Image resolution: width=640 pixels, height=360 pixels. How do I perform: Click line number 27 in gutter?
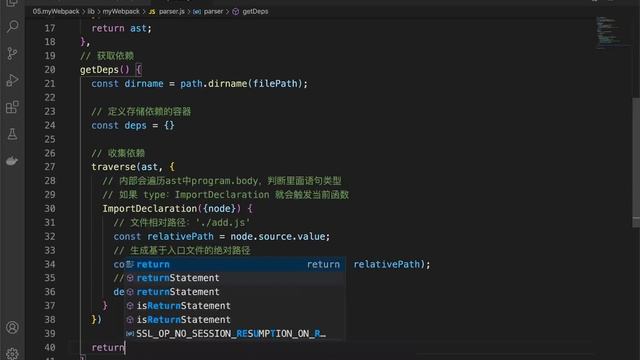50,167
